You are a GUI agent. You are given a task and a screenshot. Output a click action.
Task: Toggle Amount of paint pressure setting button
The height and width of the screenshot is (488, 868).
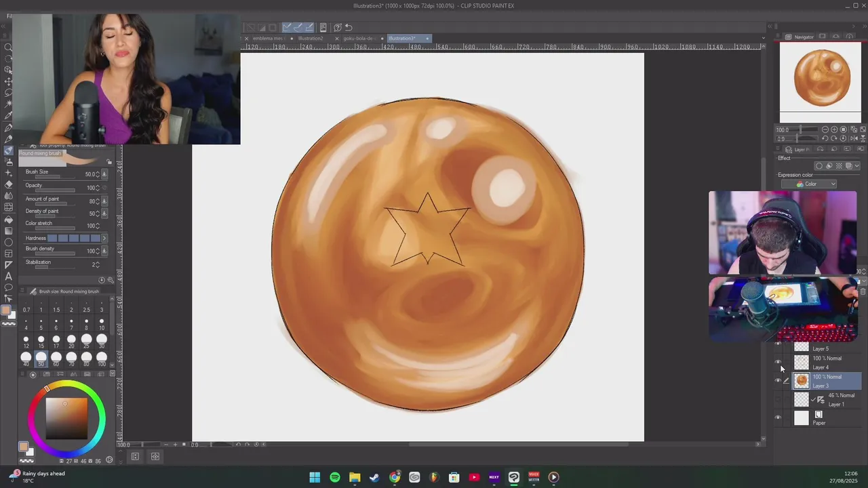pos(104,201)
